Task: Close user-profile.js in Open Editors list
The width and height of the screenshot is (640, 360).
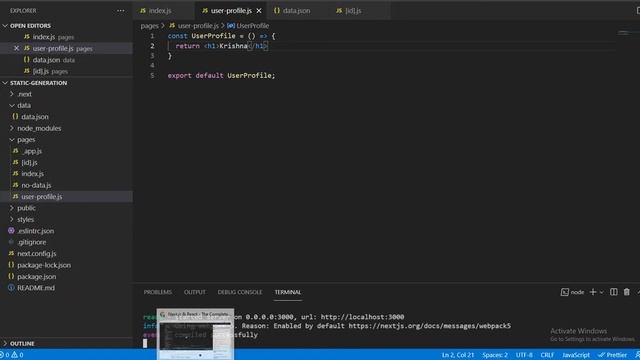Action: [16, 48]
